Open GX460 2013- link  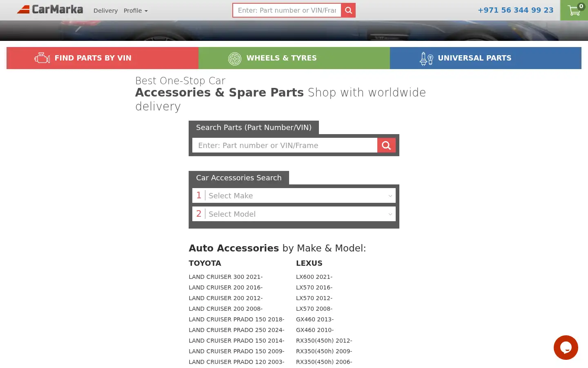point(315,319)
